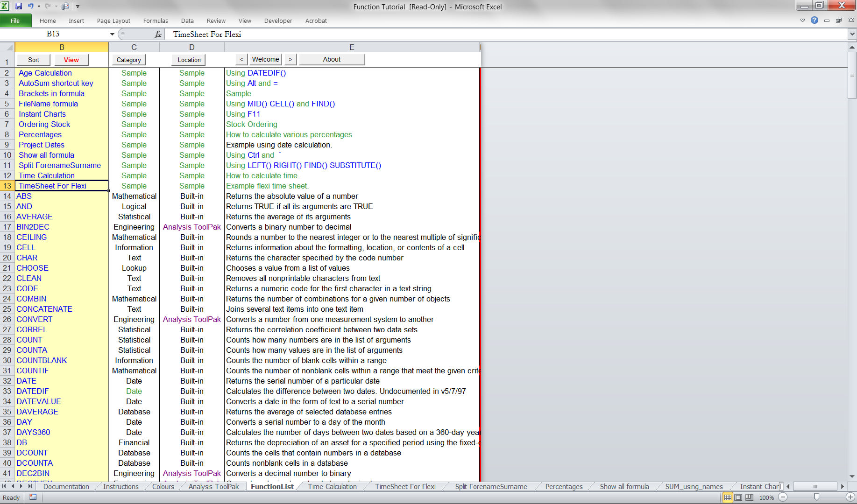Open the Developer ribbon tab
Viewport: 857px width, 504px height.
coord(278,21)
